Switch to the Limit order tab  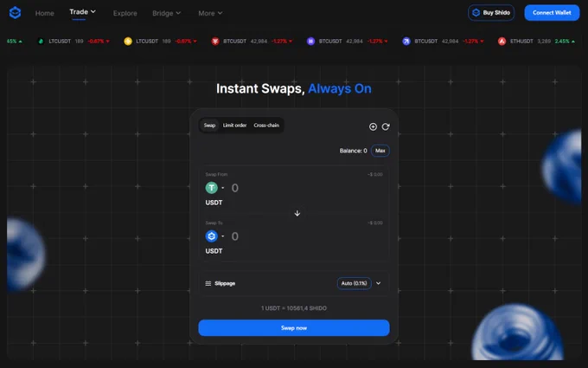point(234,126)
